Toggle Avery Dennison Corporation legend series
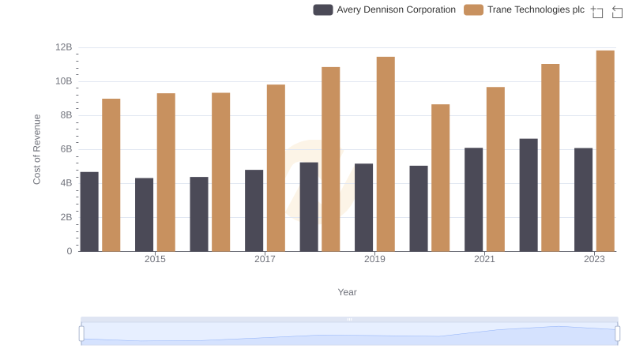The image size is (632, 364). pos(384,9)
